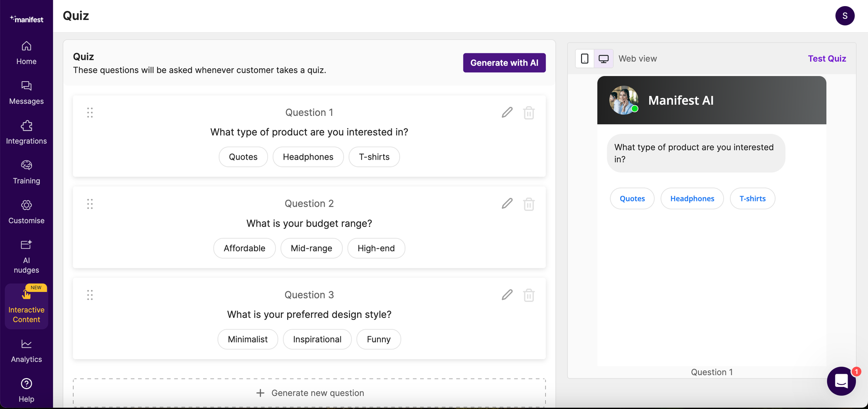Navigate to Home in the sidebar
This screenshot has height=409, width=868.
click(x=26, y=52)
